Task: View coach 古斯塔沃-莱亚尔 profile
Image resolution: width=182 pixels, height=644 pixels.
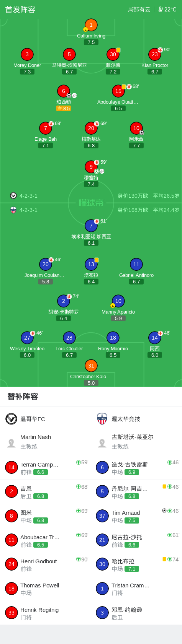Action: (136, 442)
